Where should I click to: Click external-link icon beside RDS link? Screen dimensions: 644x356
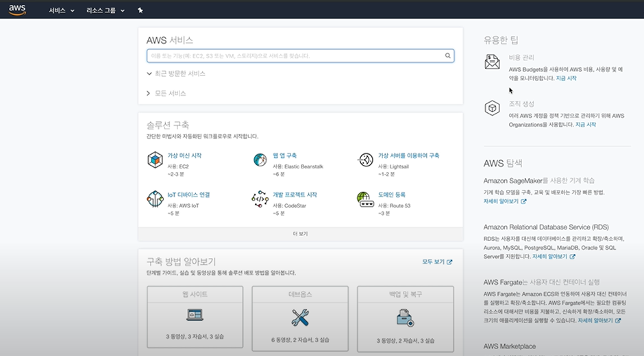coord(572,257)
